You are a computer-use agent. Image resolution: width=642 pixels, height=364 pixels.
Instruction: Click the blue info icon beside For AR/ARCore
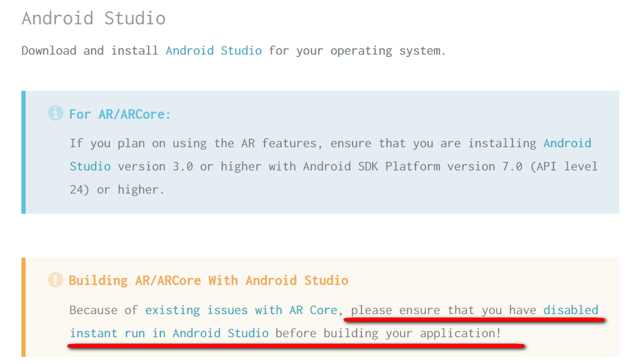pyautogui.click(x=55, y=113)
